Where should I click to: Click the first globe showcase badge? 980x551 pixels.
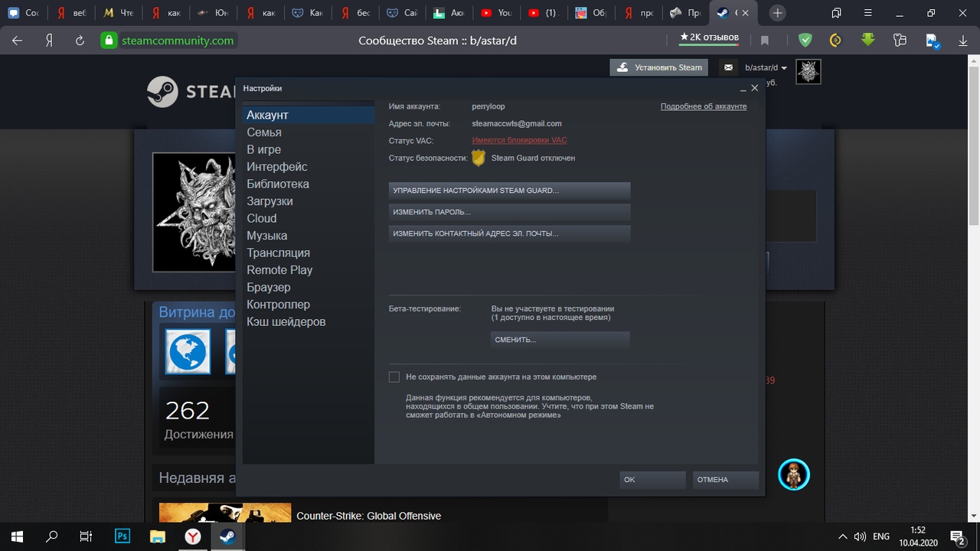click(188, 352)
